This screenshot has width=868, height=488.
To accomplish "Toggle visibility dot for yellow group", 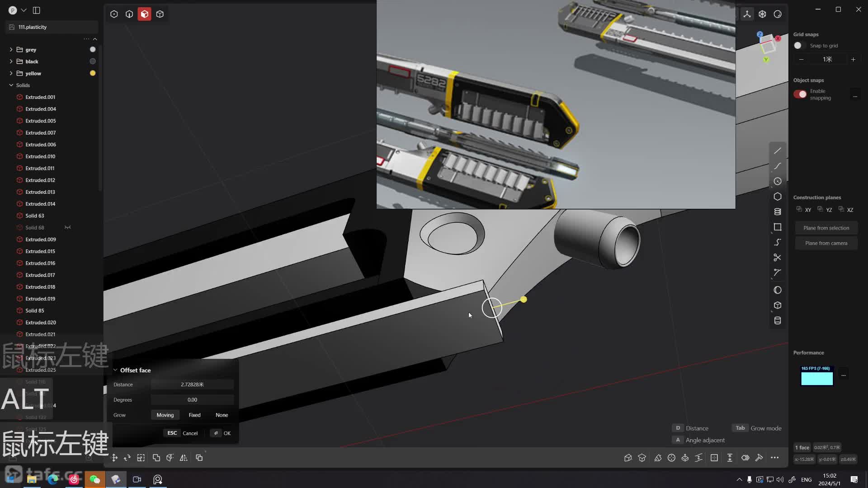I will 93,73.
